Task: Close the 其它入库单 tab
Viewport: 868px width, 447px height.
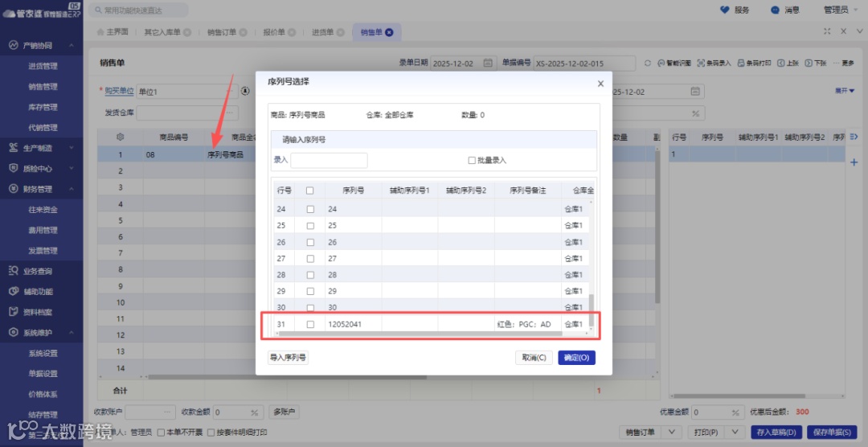Action: click(x=187, y=32)
